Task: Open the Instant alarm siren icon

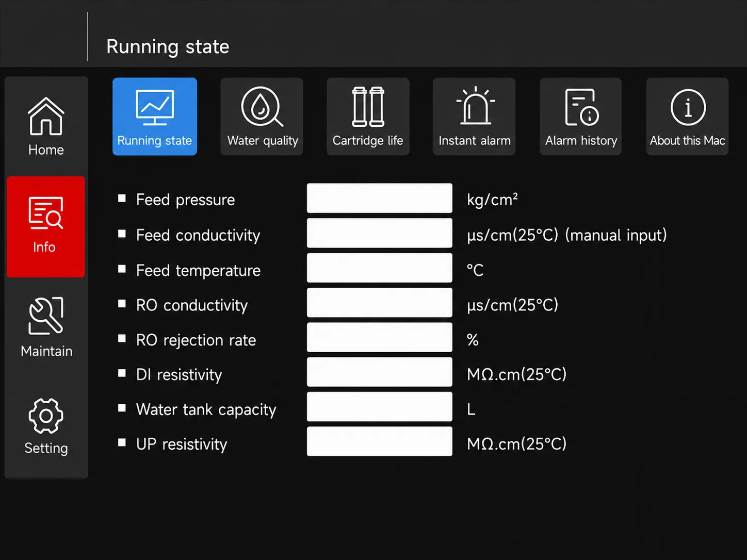Action: coord(475,106)
